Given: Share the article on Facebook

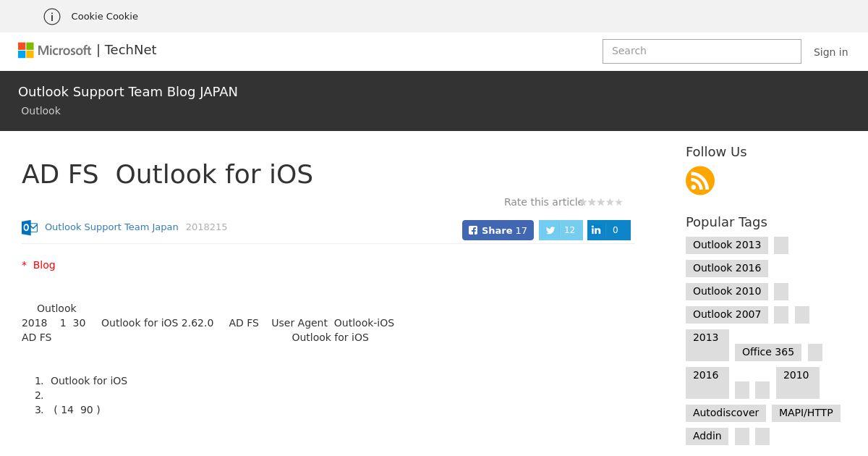Looking at the screenshot, I should (498, 230).
